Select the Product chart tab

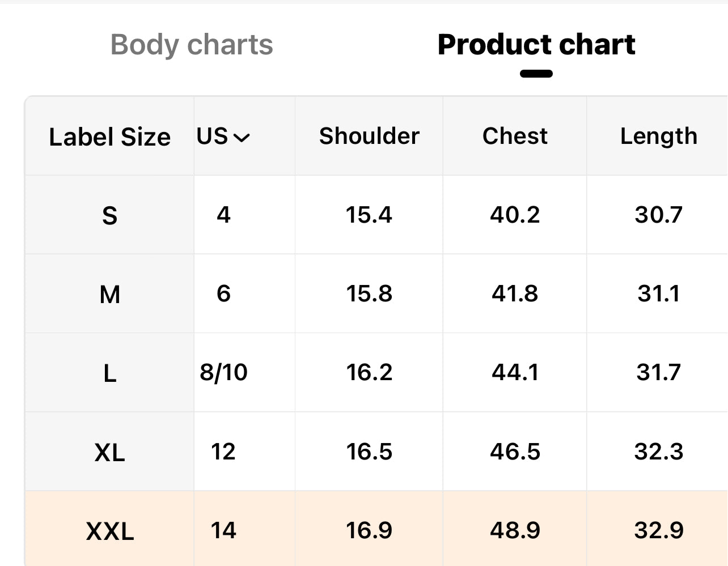tap(536, 45)
